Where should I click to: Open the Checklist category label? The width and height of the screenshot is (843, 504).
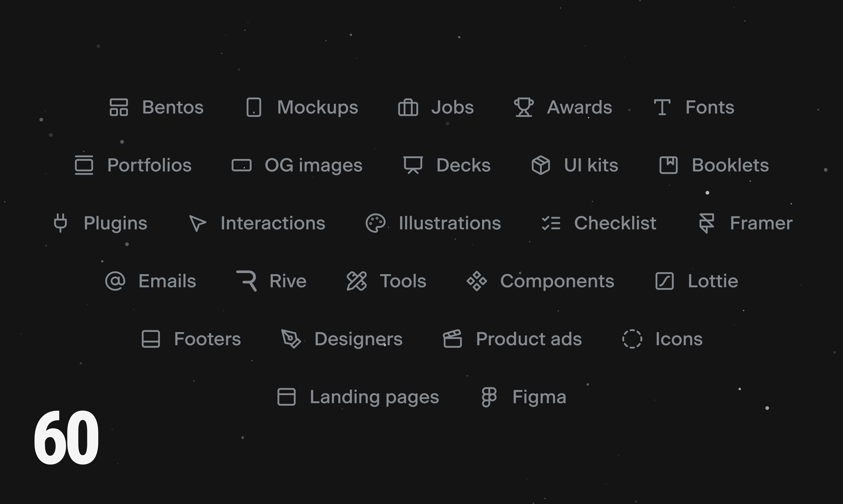615,223
